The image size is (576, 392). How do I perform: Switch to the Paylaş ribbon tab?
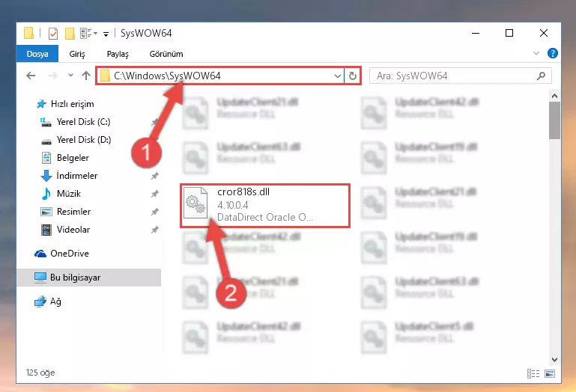[x=118, y=54]
